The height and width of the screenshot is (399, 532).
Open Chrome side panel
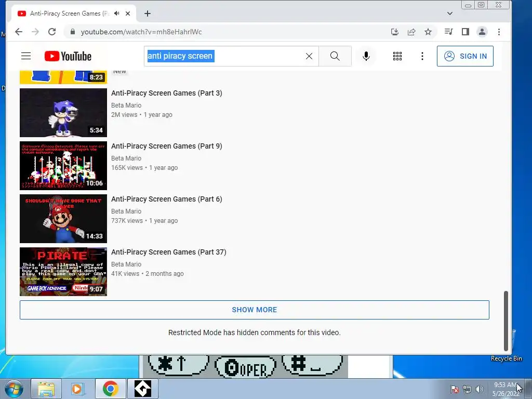pyautogui.click(x=465, y=32)
